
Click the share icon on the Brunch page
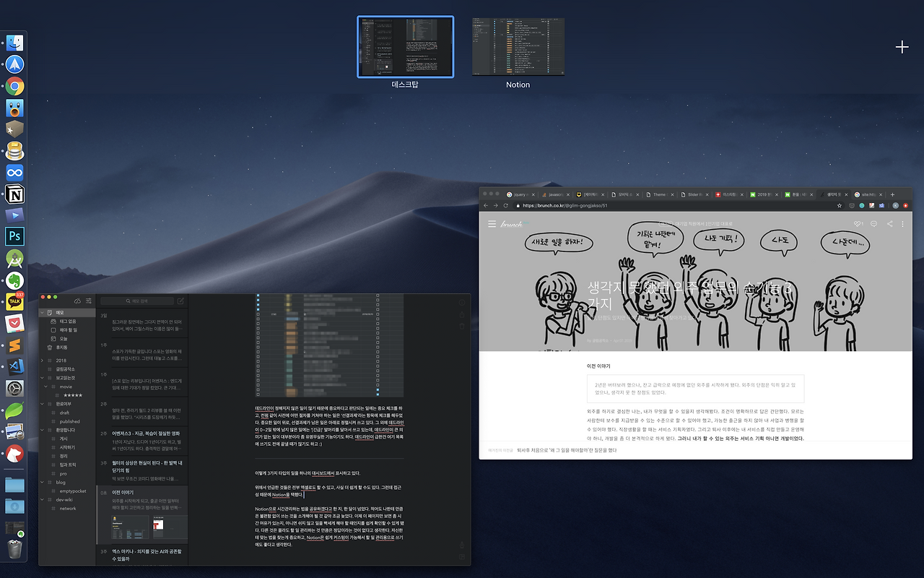coord(889,224)
